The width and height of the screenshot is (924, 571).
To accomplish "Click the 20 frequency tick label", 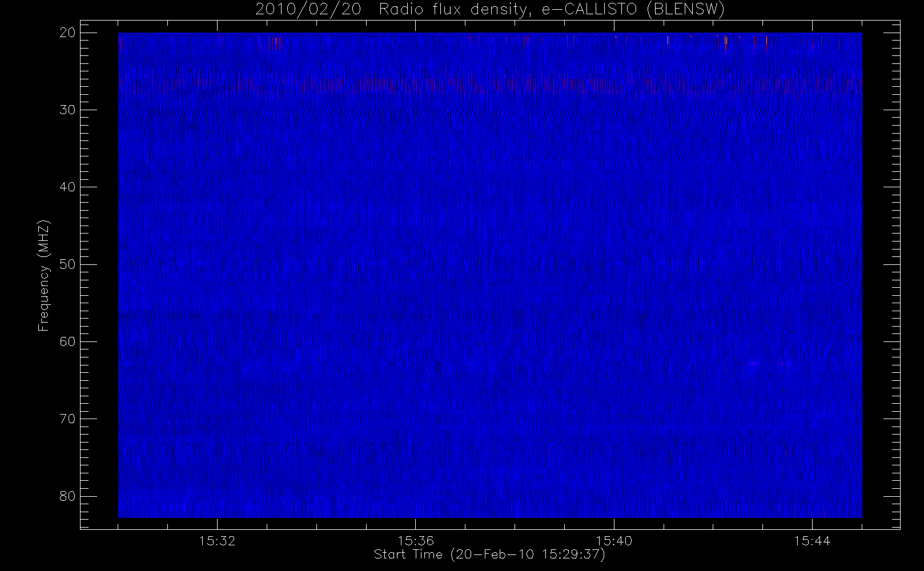I will coord(67,33).
